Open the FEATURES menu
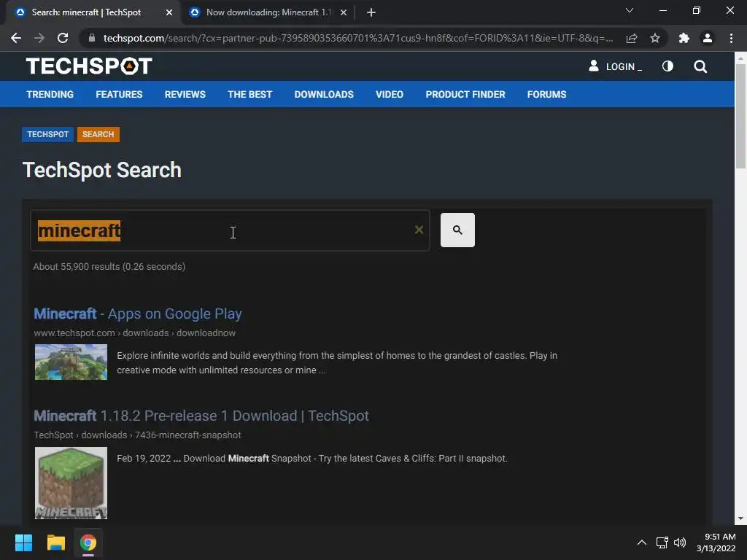The image size is (747, 560). point(119,94)
